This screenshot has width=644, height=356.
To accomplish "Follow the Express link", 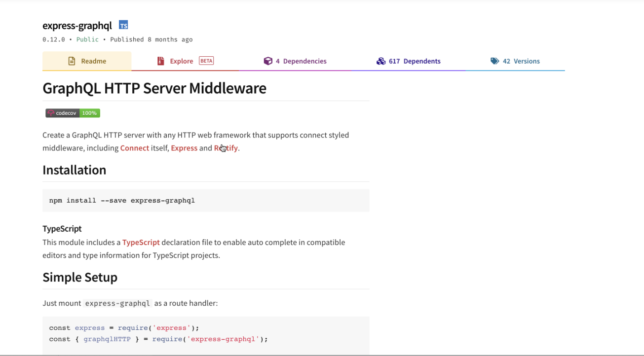I will coord(184,148).
